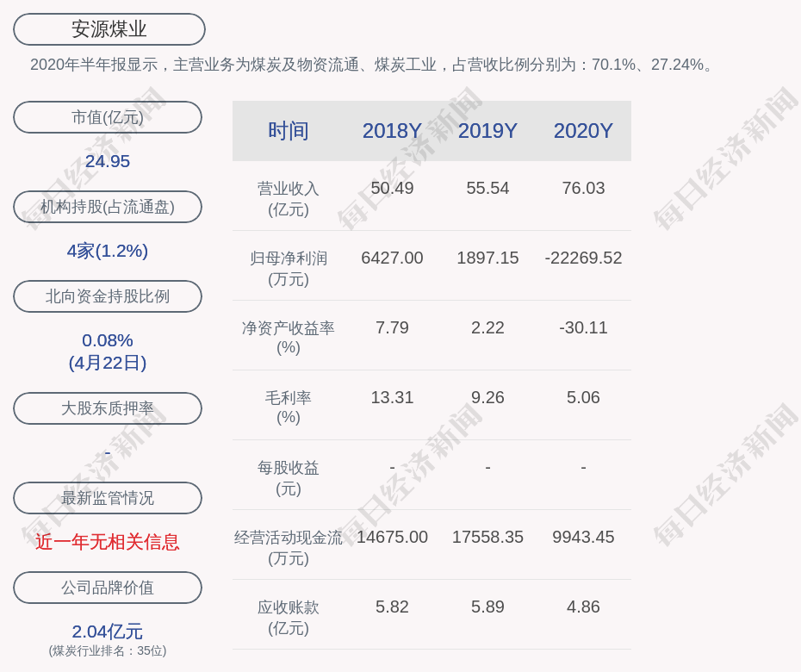Select the 最新监管情况 label pill

(x=108, y=498)
